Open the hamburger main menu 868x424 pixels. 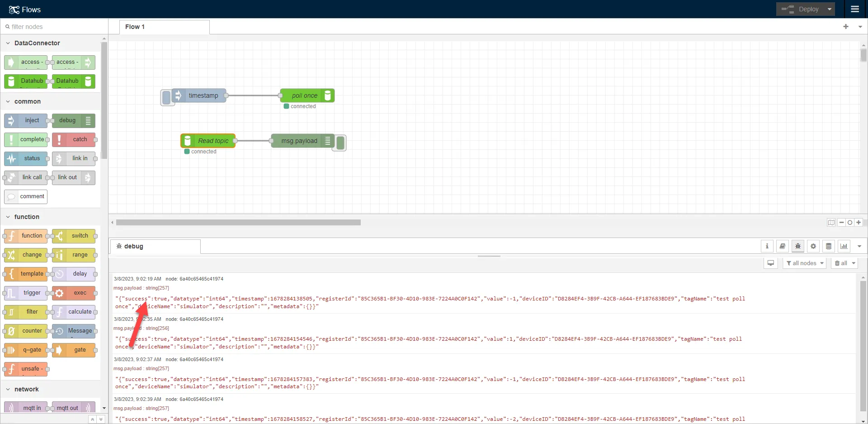point(854,9)
